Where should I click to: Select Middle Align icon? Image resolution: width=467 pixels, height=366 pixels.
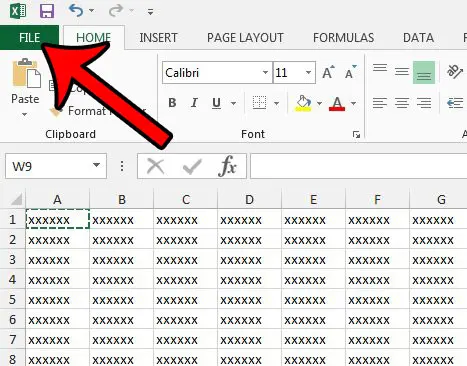point(402,71)
